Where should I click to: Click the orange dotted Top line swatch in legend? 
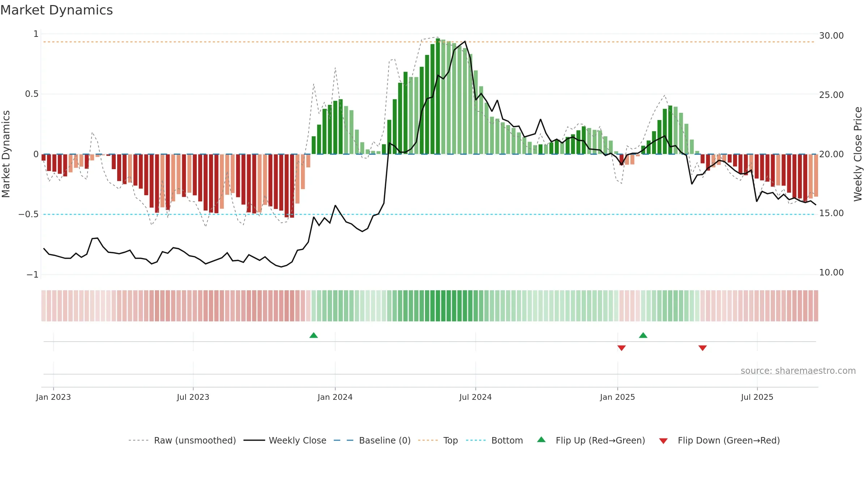point(428,440)
